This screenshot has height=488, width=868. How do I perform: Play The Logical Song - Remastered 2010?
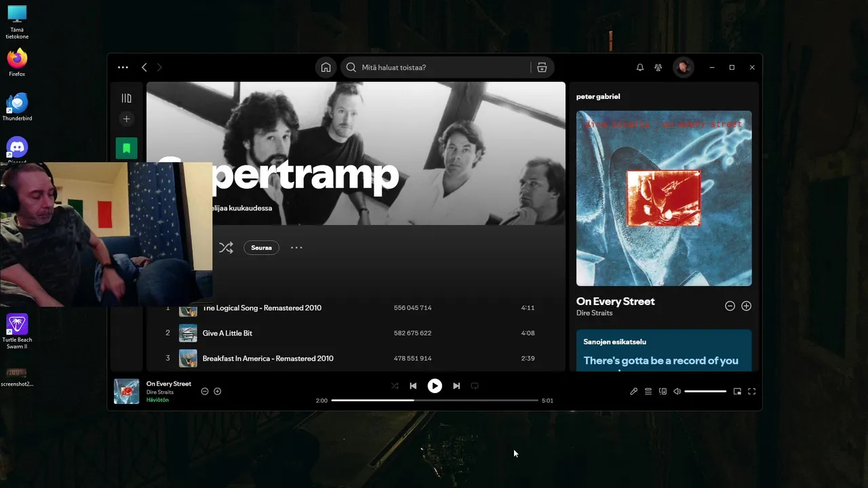pyautogui.click(x=262, y=308)
